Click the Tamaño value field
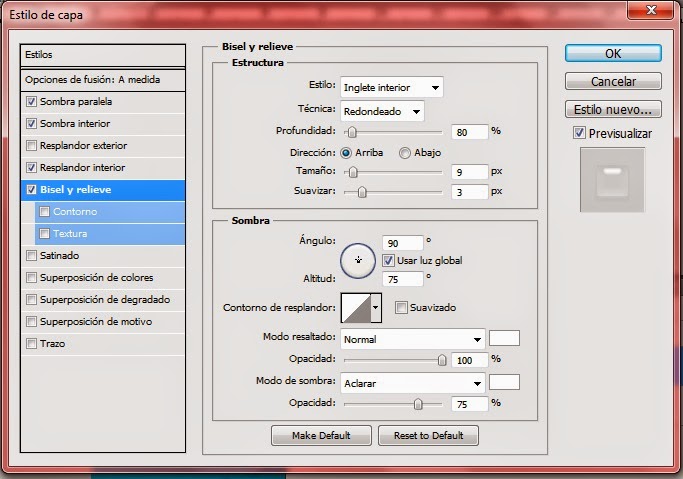Image resolution: width=683 pixels, height=479 pixels. 470,172
